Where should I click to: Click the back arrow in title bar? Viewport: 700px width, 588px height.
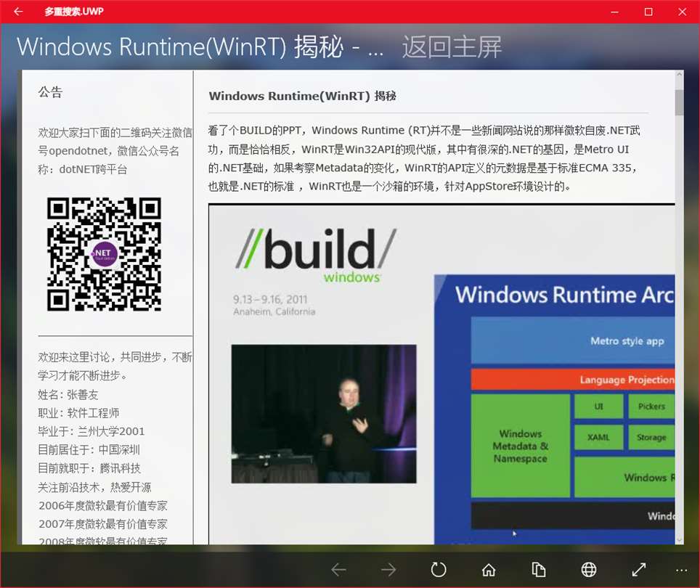[18, 12]
